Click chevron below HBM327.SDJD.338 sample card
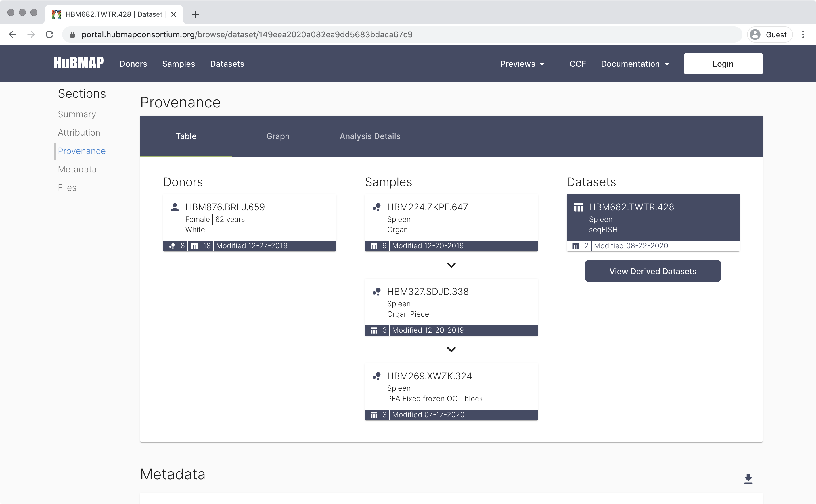The image size is (816, 504). coord(451,349)
